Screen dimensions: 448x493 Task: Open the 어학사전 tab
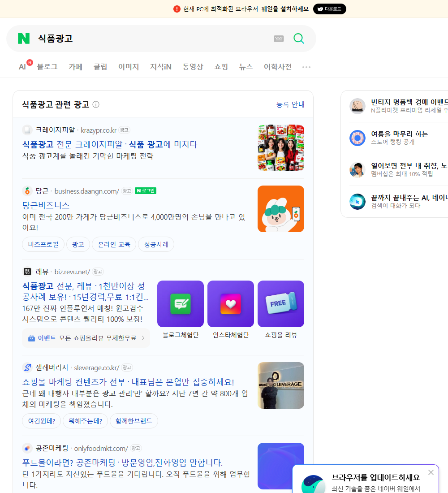click(x=278, y=67)
